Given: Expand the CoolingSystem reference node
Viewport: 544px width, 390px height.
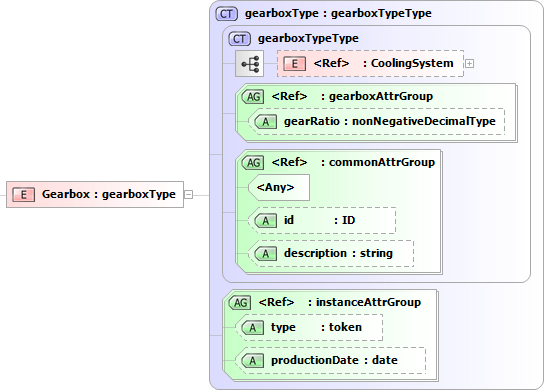Looking at the screenshot, I should tap(469, 64).
